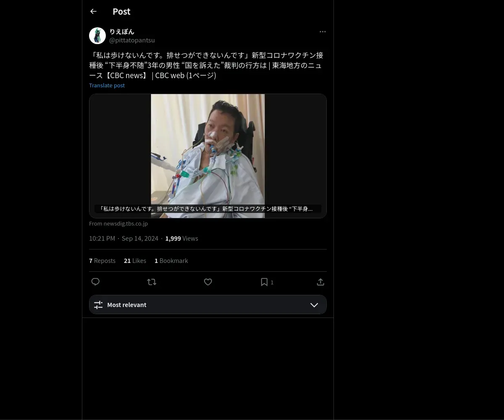Share the post with the upload icon
The width and height of the screenshot is (504, 420).
[320, 282]
